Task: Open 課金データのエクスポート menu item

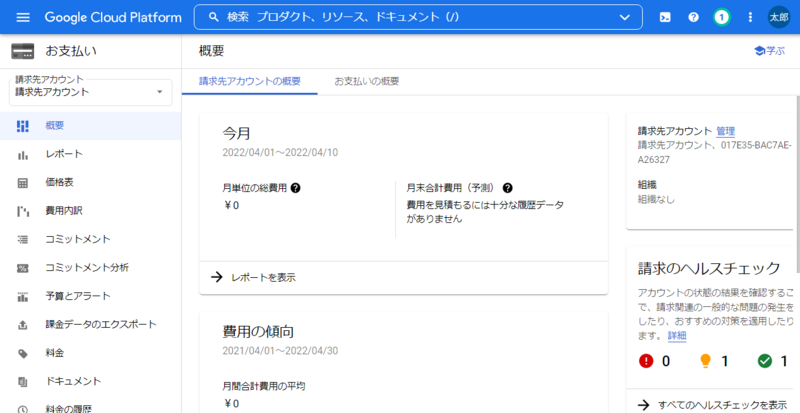Action: coord(100,325)
